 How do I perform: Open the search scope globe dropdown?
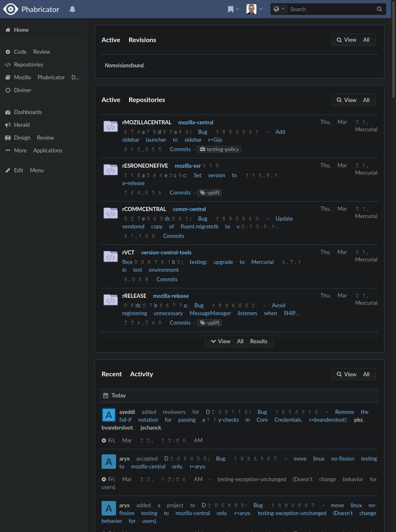click(279, 9)
